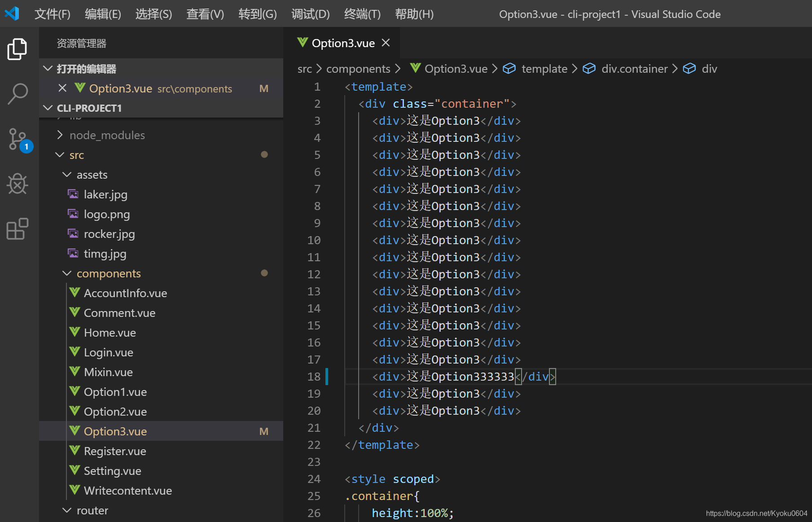Image resolution: width=812 pixels, height=522 pixels.
Task: Click the Vue icon beside Mixin.vue
Action: pyautogui.click(x=75, y=371)
